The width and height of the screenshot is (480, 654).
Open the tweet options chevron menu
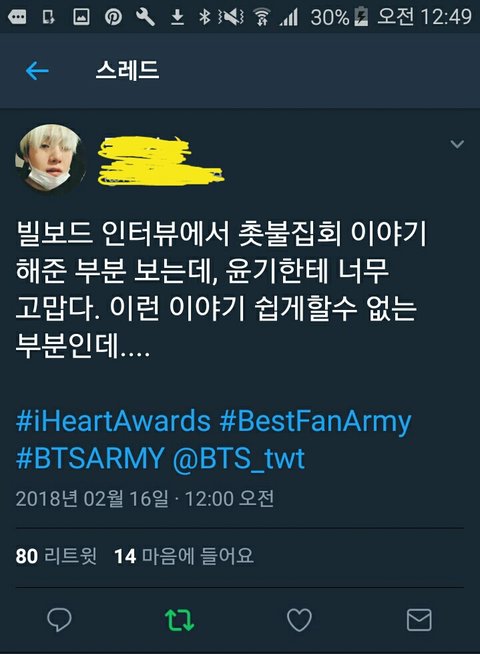pyautogui.click(x=457, y=144)
